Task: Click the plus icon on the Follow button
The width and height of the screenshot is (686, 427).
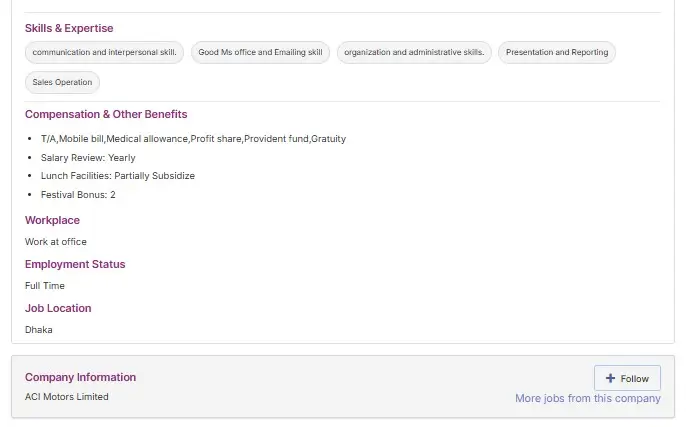Action: point(610,379)
